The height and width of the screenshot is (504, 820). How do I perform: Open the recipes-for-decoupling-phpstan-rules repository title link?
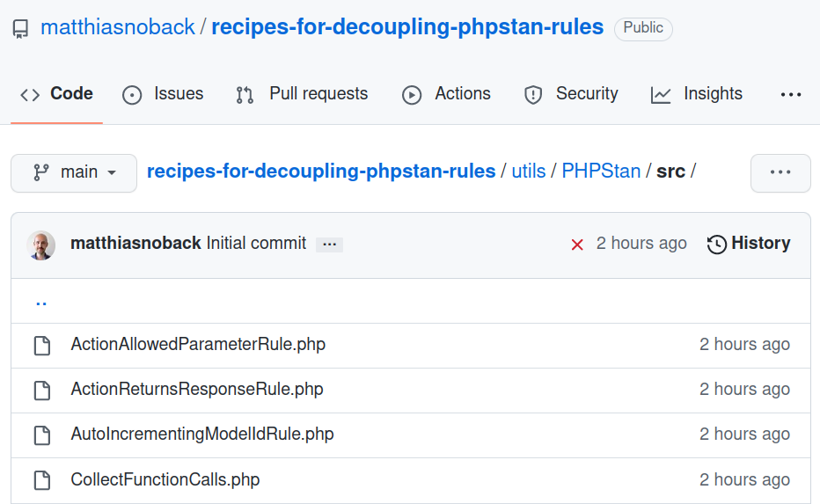coord(407,27)
